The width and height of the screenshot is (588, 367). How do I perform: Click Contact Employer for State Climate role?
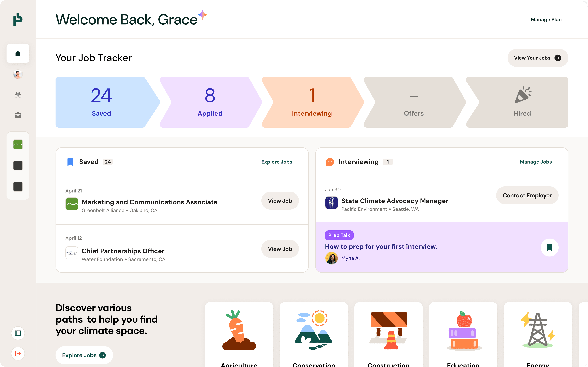tap(527, 195)
